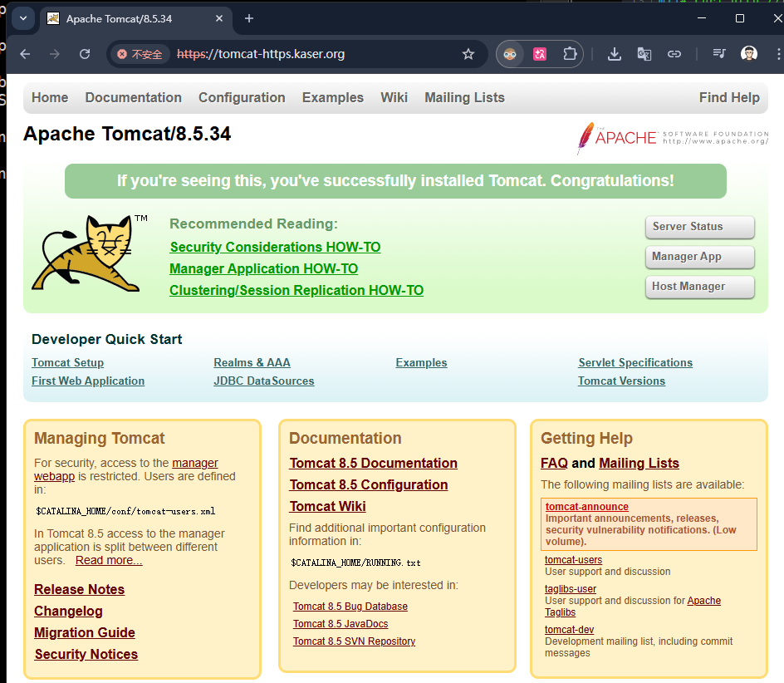Click the Manager App button
Image resolution: width=784 pixels, height=683 pixels.
pyautogui.click(x=700, y=258)
